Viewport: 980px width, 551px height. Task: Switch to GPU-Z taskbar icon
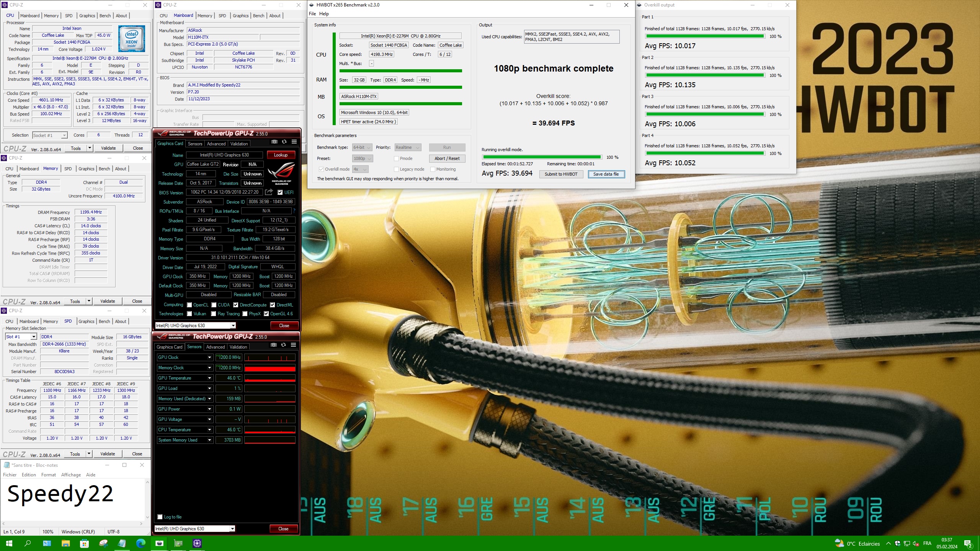tap(178, 543)
